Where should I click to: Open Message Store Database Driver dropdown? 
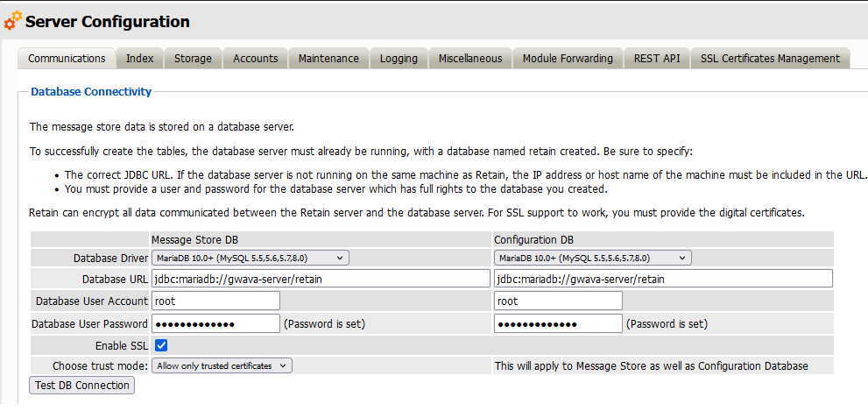coord(251,258)
